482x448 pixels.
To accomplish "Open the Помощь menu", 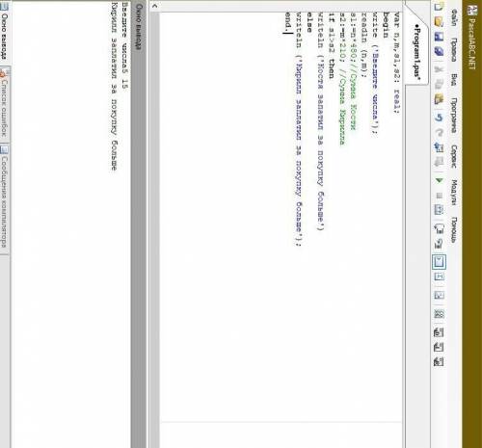I will [x=453, y=229].
